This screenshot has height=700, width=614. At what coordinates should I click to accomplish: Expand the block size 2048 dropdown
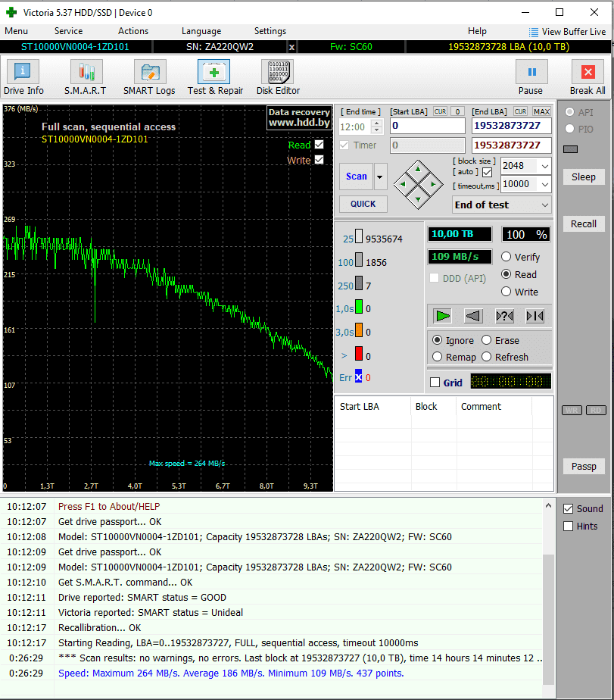544,166
